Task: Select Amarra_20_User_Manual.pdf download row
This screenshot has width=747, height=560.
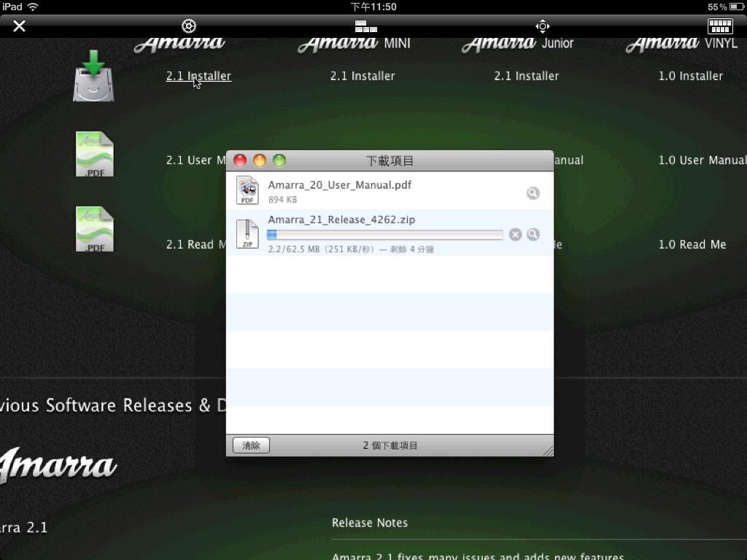Action: pyautogui.click(x=390, y=190)
